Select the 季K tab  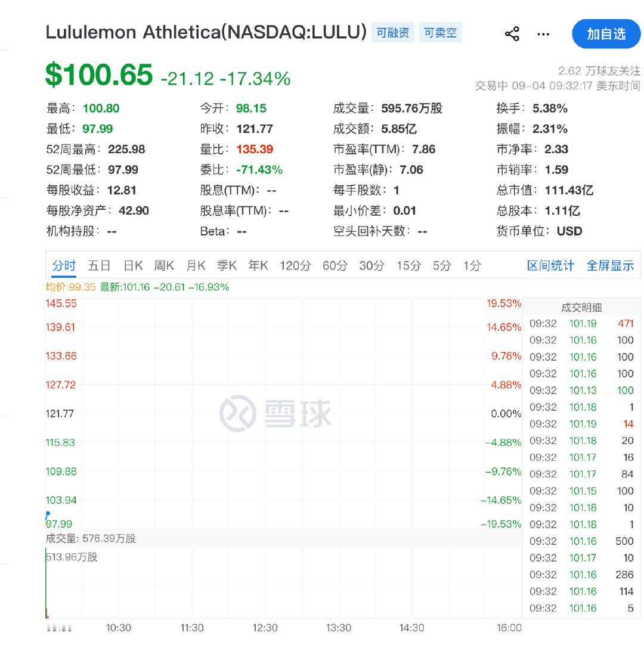[x=227, y=265]
